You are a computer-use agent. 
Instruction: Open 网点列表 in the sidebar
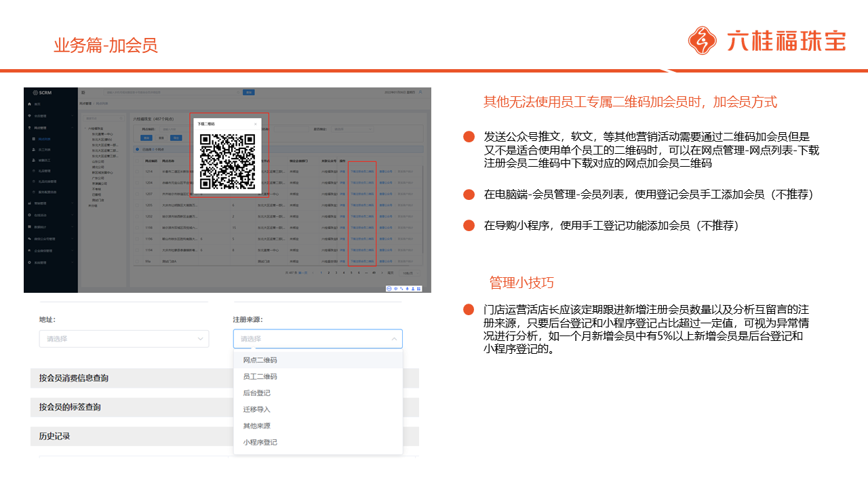point(43,138)
